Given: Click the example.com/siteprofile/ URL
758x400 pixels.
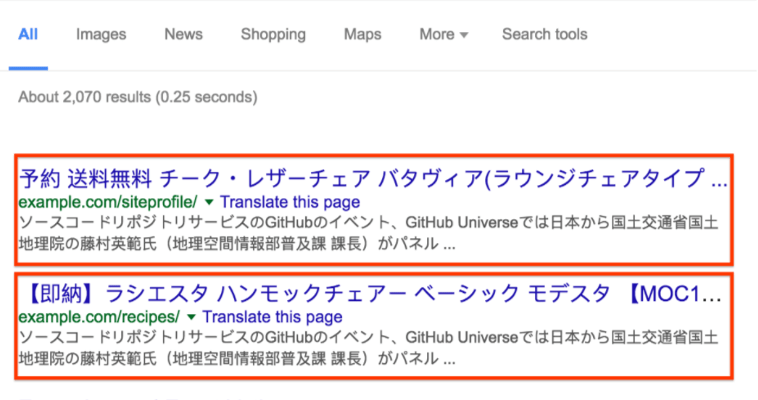Looking at the screenshot, I should [107, 201].
